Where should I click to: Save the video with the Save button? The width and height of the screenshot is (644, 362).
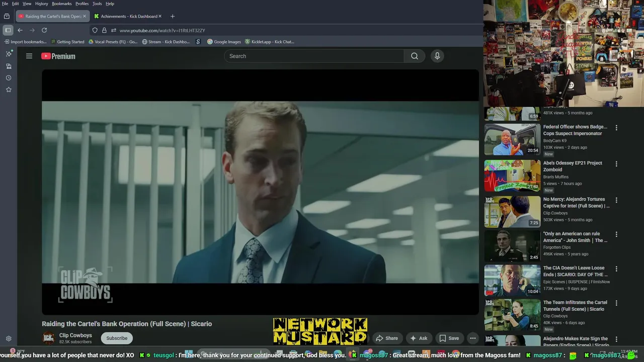449,338
